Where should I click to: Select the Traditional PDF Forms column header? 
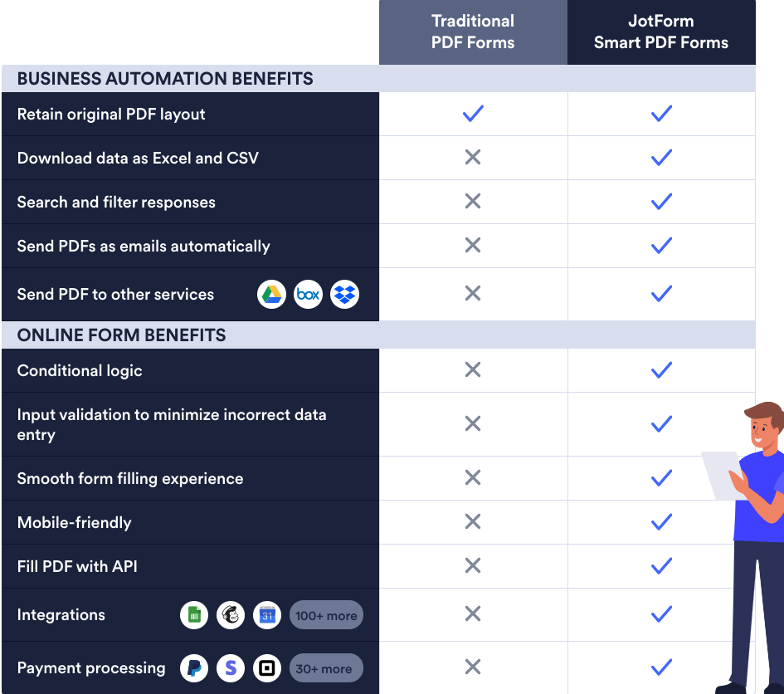tap(473, 32)
